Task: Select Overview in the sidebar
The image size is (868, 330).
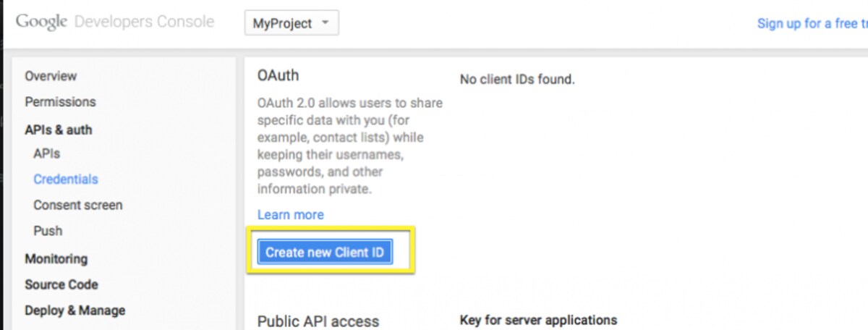Action: pos(51,76)
